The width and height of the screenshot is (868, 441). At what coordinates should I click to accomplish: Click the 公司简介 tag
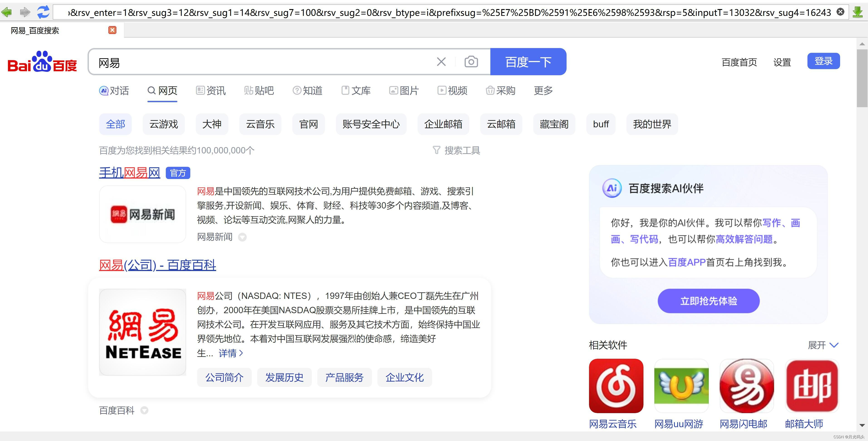[224, 377]
